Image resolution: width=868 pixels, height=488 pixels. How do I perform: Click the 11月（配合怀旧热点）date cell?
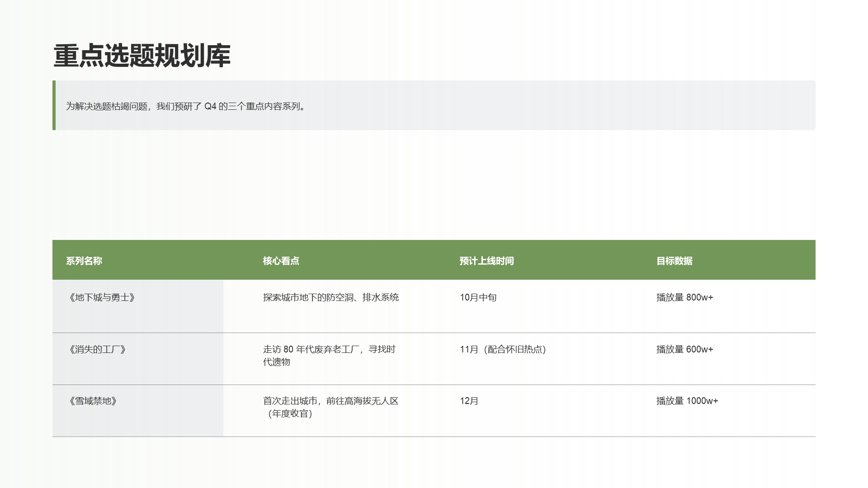(503, 349)
